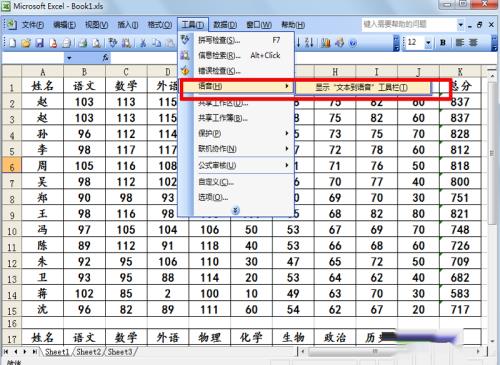Viewport: 500px width, 365px height.
Task: Select 语音(H) in Tools menu
Action: [236, 86]
